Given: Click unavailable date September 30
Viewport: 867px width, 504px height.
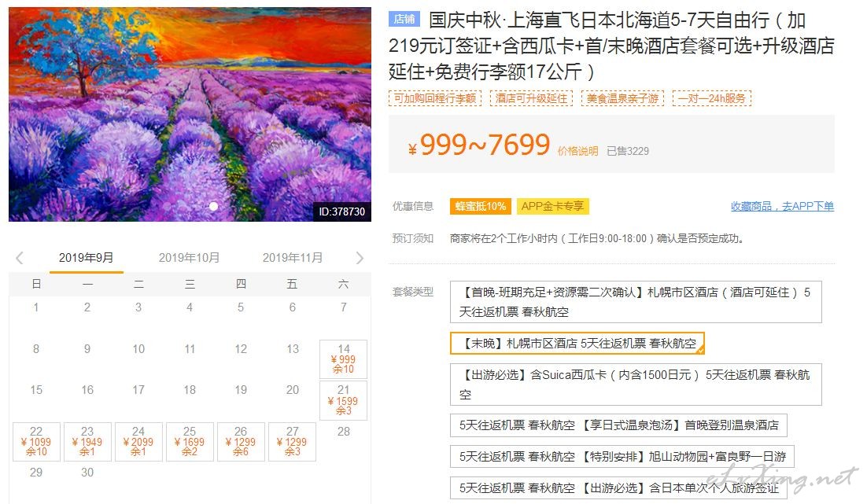Looking at the screenshot, I should click(x=87, y=473).
